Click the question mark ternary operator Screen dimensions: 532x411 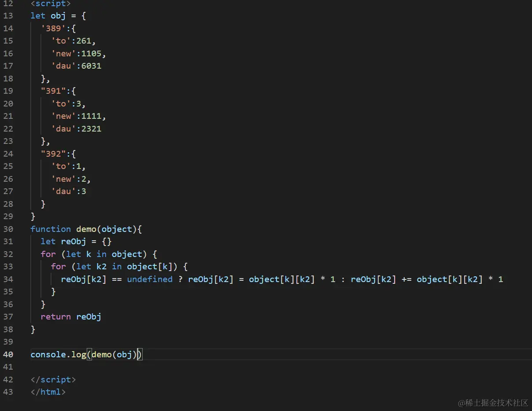coord(181,279)
